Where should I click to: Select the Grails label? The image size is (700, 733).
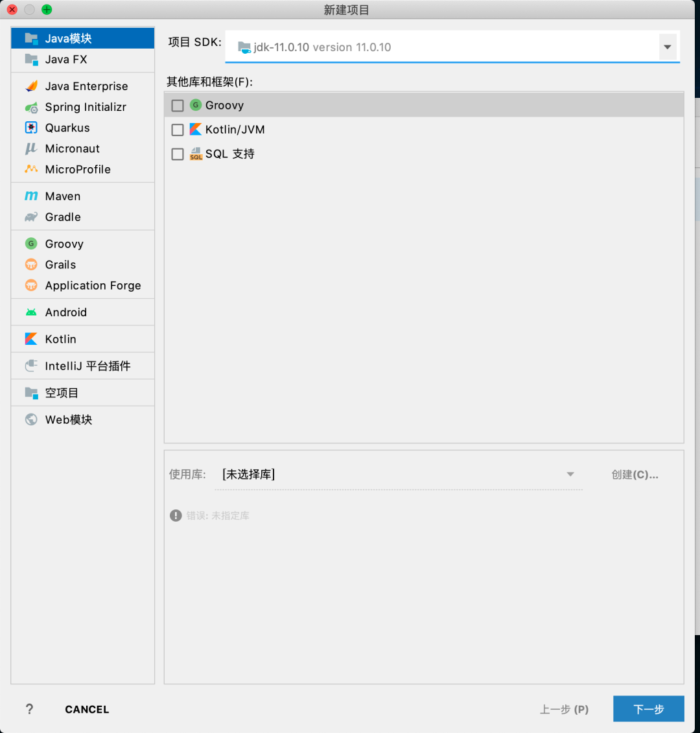coord(60,264)
